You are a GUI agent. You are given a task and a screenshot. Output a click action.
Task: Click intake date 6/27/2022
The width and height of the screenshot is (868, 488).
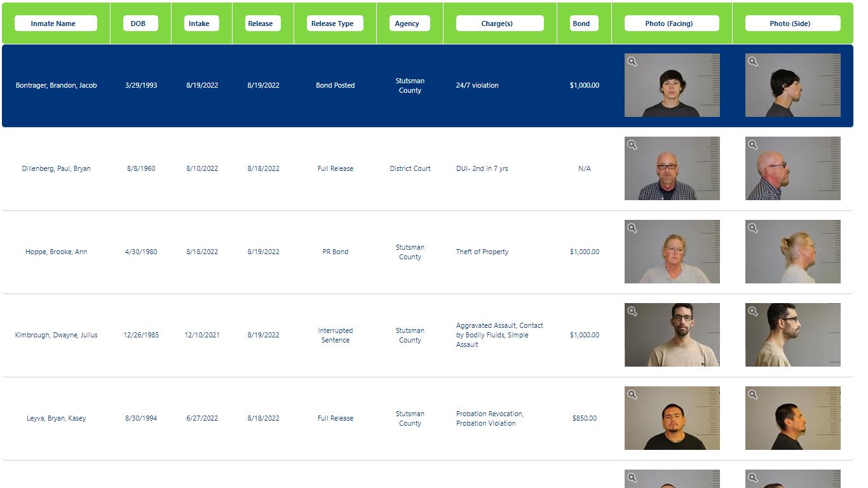(202, 418)
